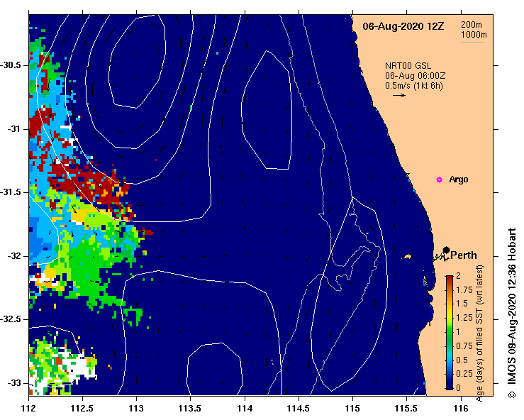Click the 1000m legend line sample
The width and height of the screenshot is (524, 420).
472,42
